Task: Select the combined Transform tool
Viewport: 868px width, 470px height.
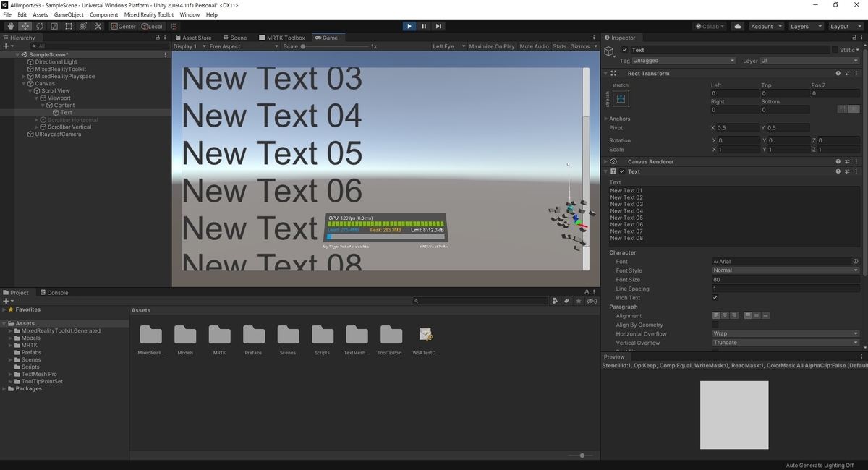Action: coord(82,26)
